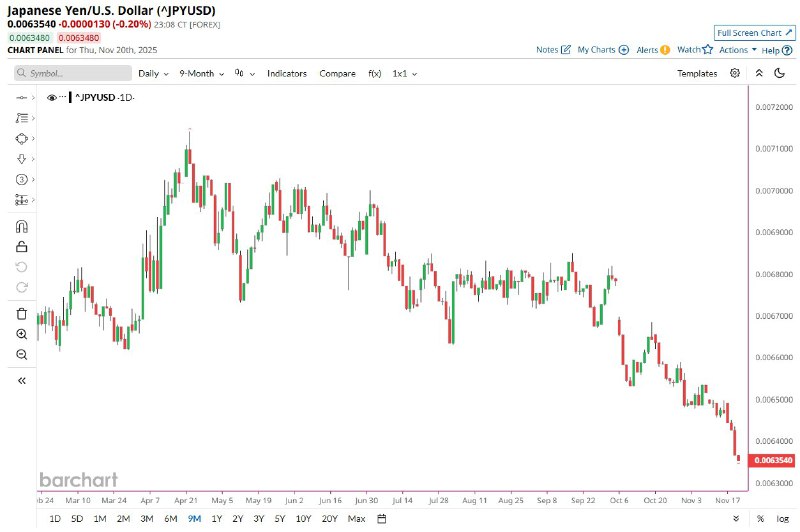Viewport: 800px width, 532px height.
Task: Select the 3M range
Action: [147, 519]
